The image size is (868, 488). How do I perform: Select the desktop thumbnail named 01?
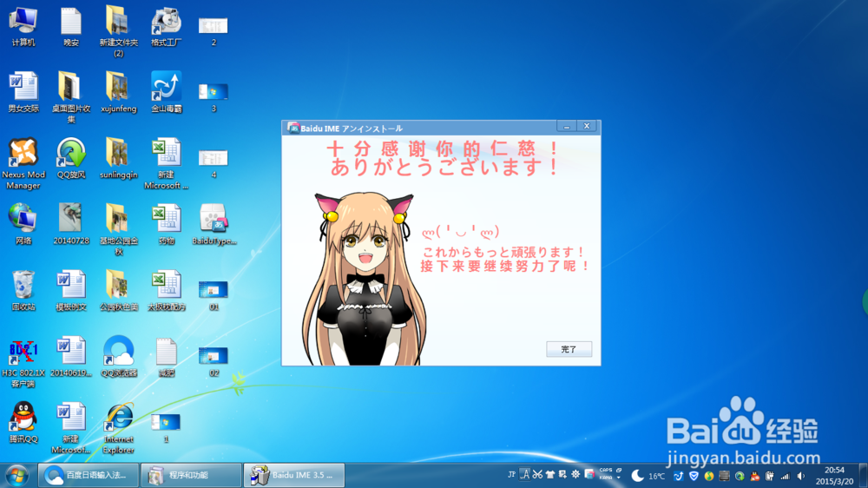214,295
